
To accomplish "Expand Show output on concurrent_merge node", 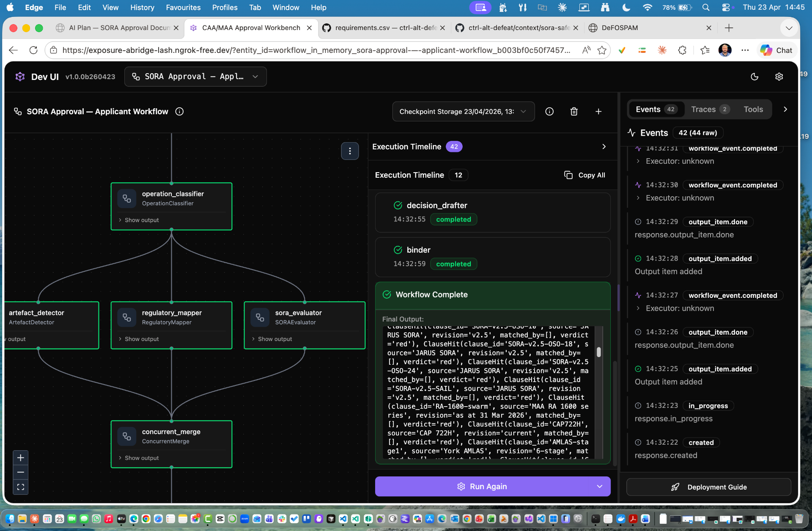I will pyautogui.click(x=139, y=458).
